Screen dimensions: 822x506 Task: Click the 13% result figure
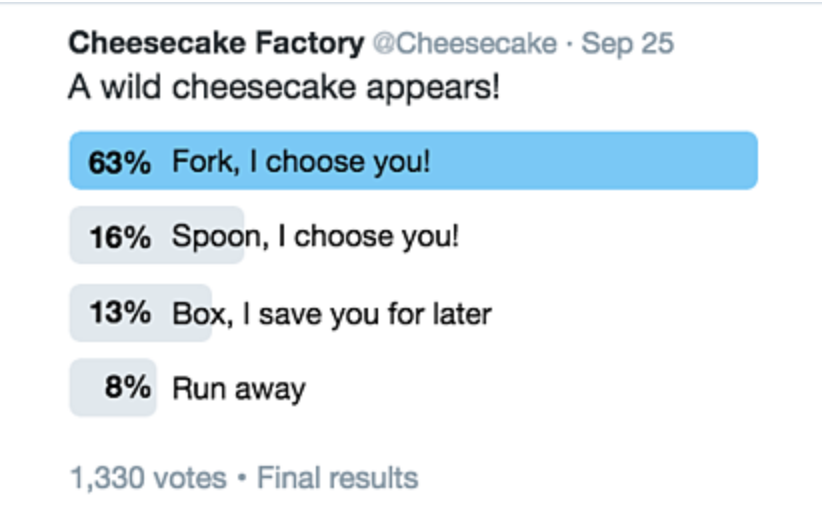[119, 313]
